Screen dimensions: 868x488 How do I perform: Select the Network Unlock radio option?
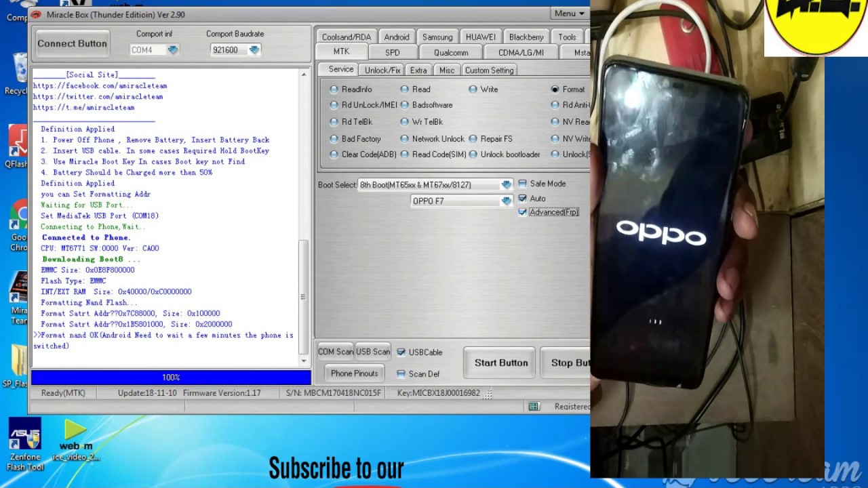433,139
